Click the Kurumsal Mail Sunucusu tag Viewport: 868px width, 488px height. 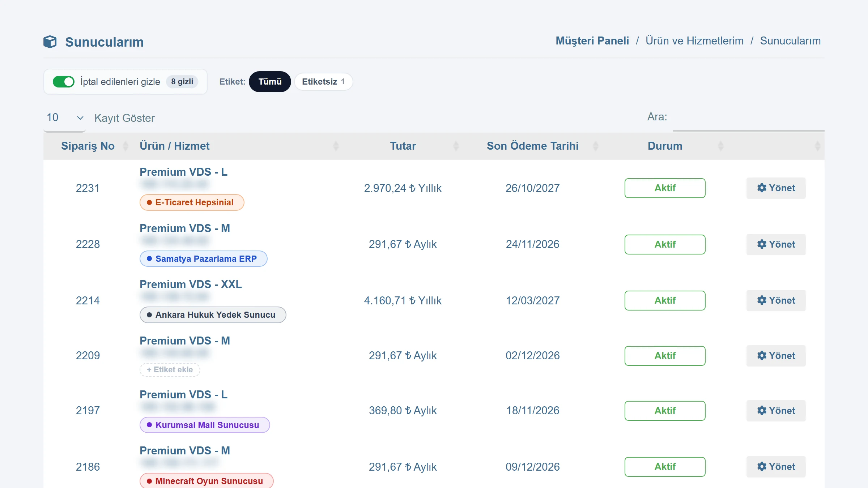[205, 425]
